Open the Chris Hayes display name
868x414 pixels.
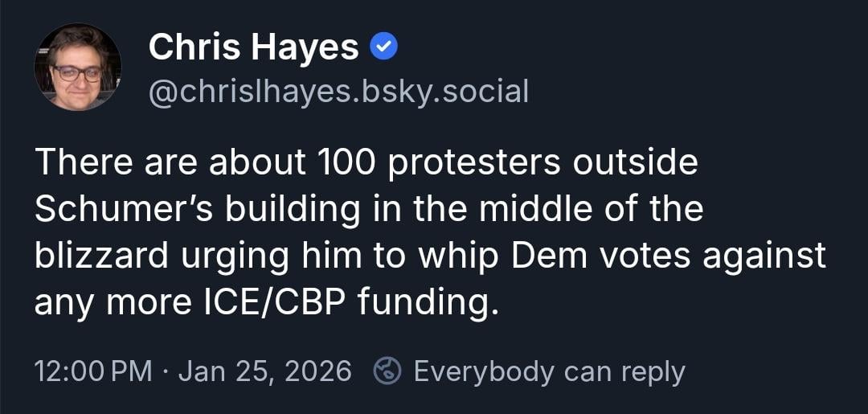tap(253, 49)
